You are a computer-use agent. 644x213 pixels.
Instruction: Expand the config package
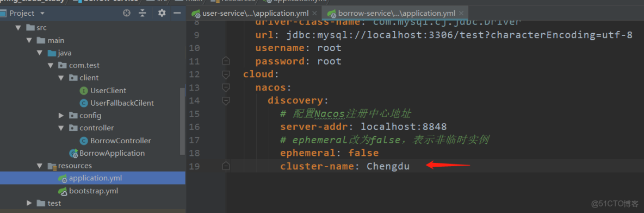pos(61,115)
